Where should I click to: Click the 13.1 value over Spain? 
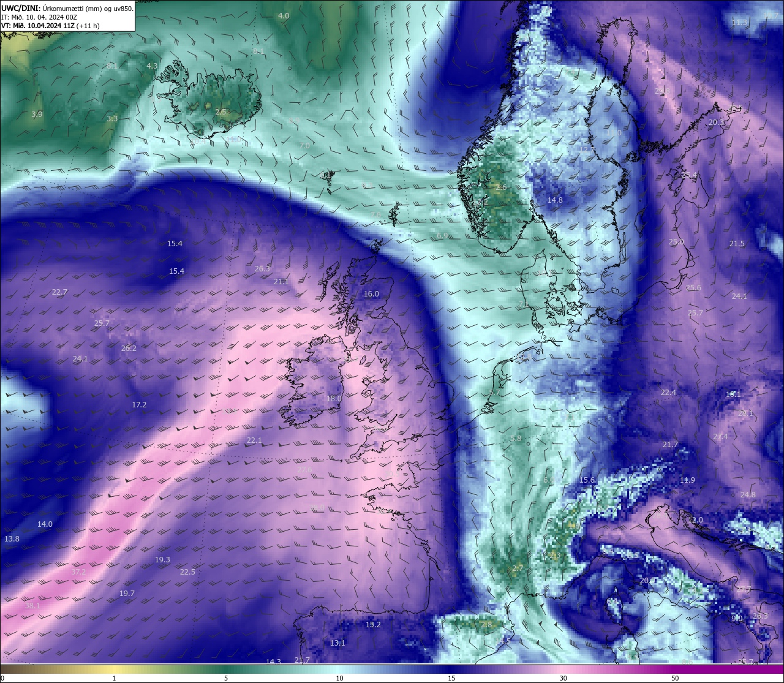pyautogui.click(x=337, y=643)
